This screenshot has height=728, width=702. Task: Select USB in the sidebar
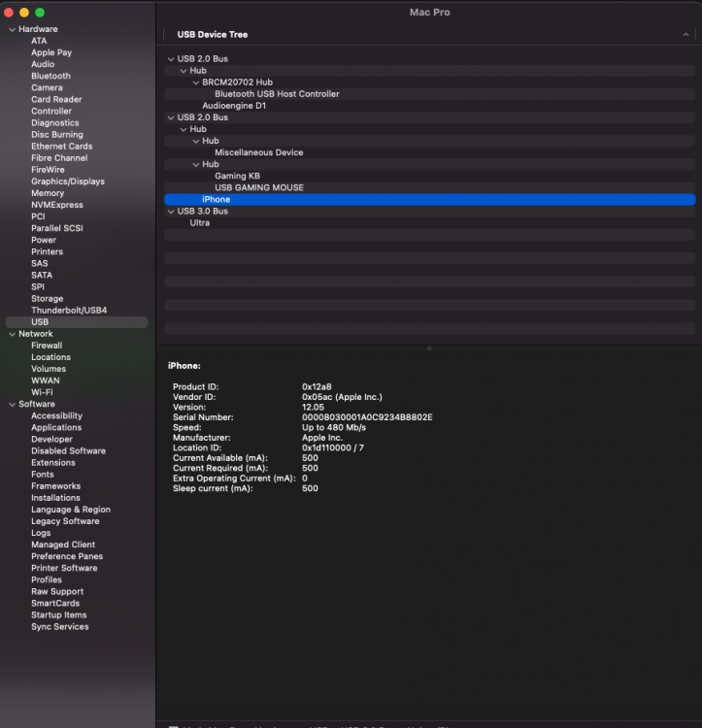(x=77, y=322)
